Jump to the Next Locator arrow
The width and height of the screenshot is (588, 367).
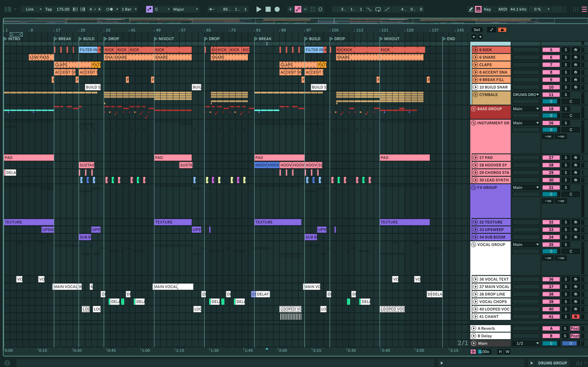point(480,37)
